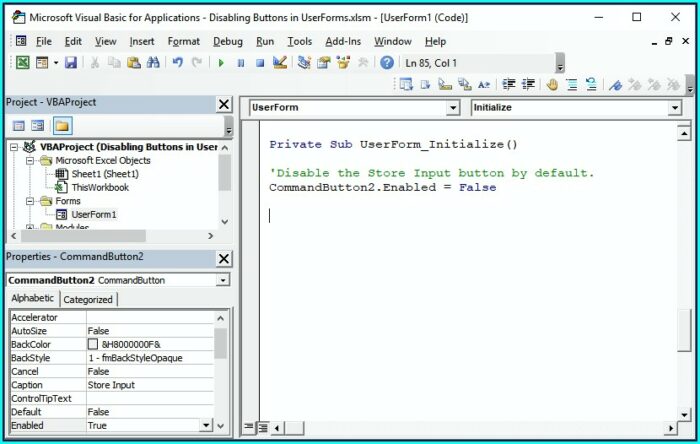700x444 pixels.
Task: Collapse the VBAProject root tree node
Action: coord(14,147)
